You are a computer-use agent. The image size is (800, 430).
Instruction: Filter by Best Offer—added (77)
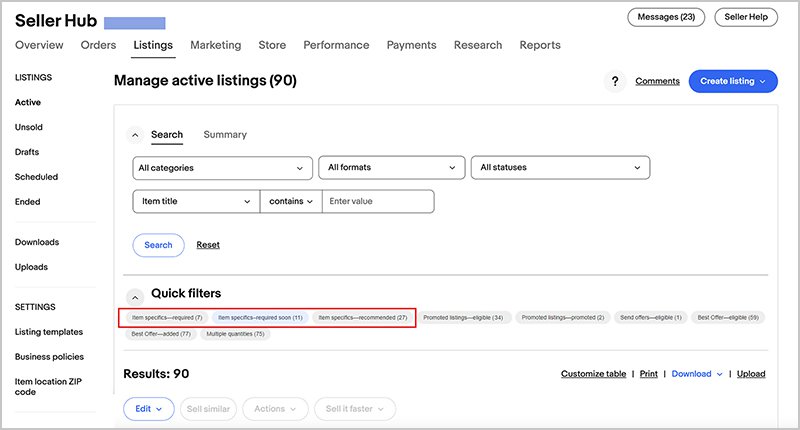point(161,334)
